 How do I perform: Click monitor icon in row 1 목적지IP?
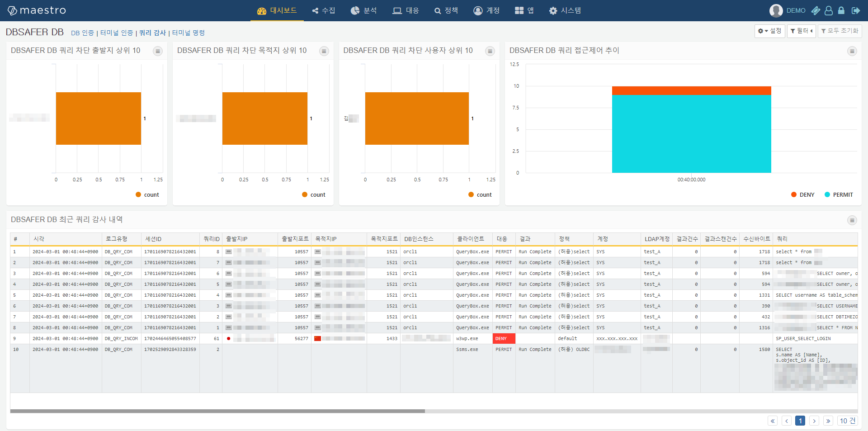pyautogui.click(x=318, y=251)
